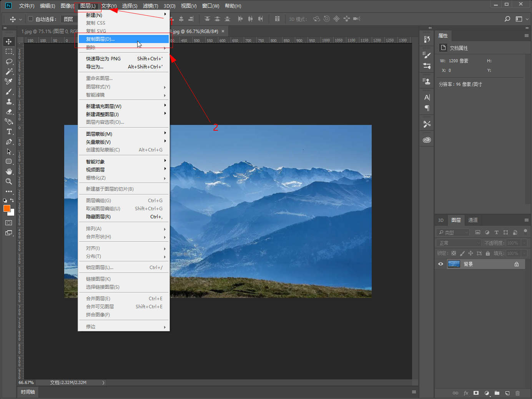Open the Timeline panel tab
Screen dimensions: 532x399
[28, 392]
